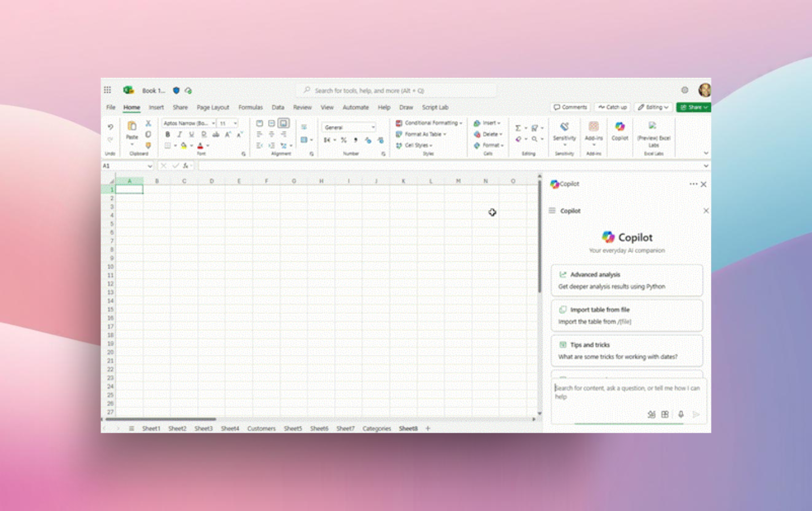
Task: Toggle bottom align button
Action: tap(283, 123)
